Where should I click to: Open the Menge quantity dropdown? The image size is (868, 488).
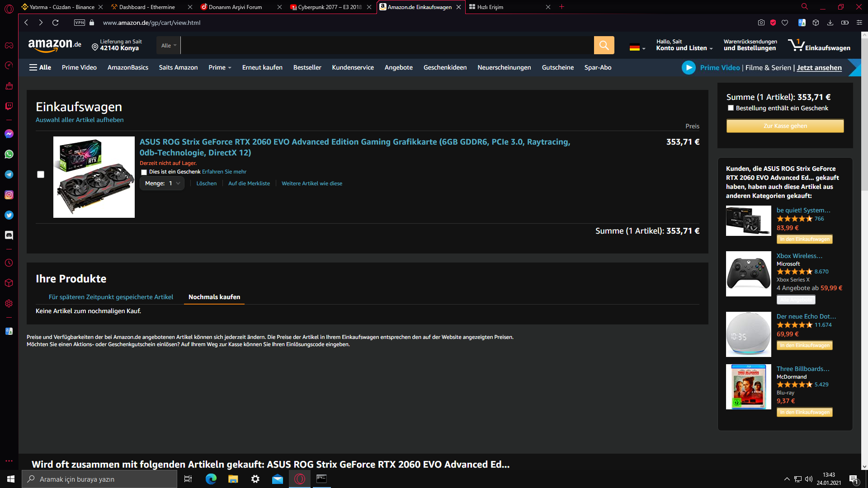[x=161, y=183]
